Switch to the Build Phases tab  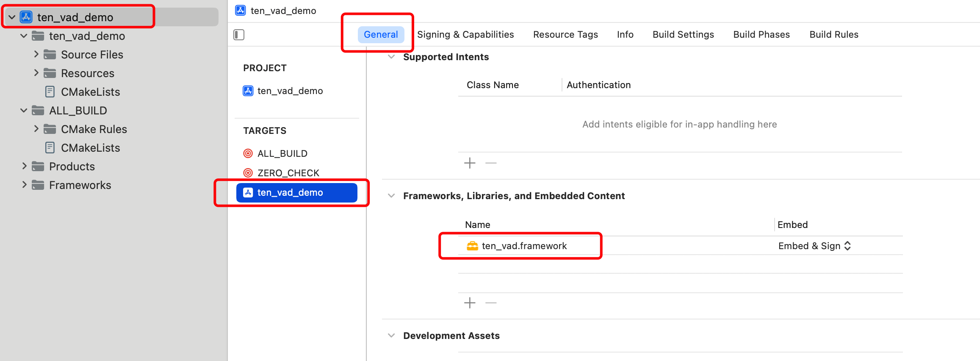[761, 35]
